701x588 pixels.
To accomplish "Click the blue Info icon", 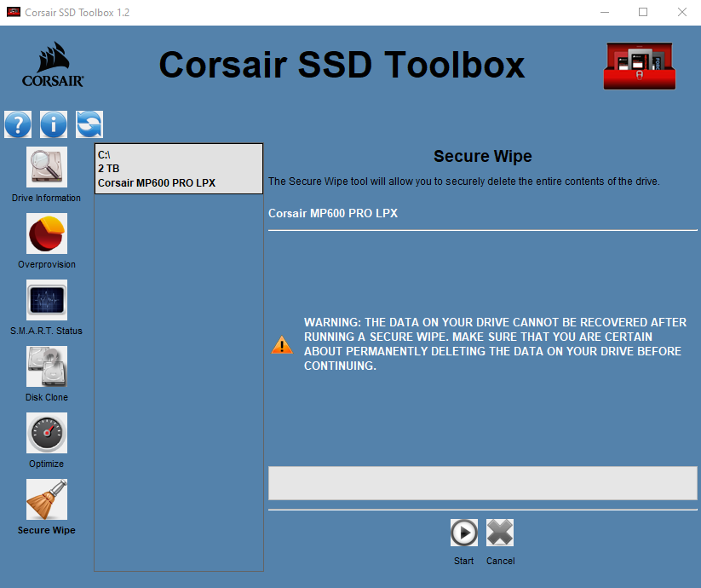I will 54,124.
